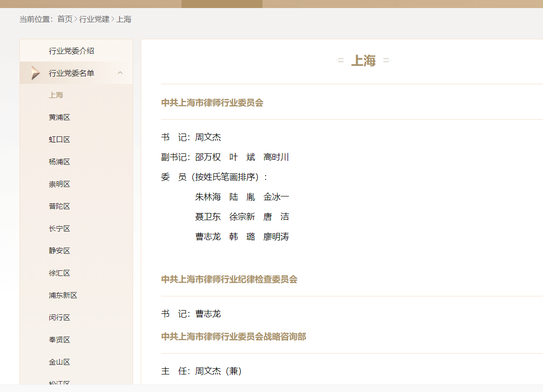Open the 虹口区 district page
Viewport: 543px width, 392px height.
59,139
